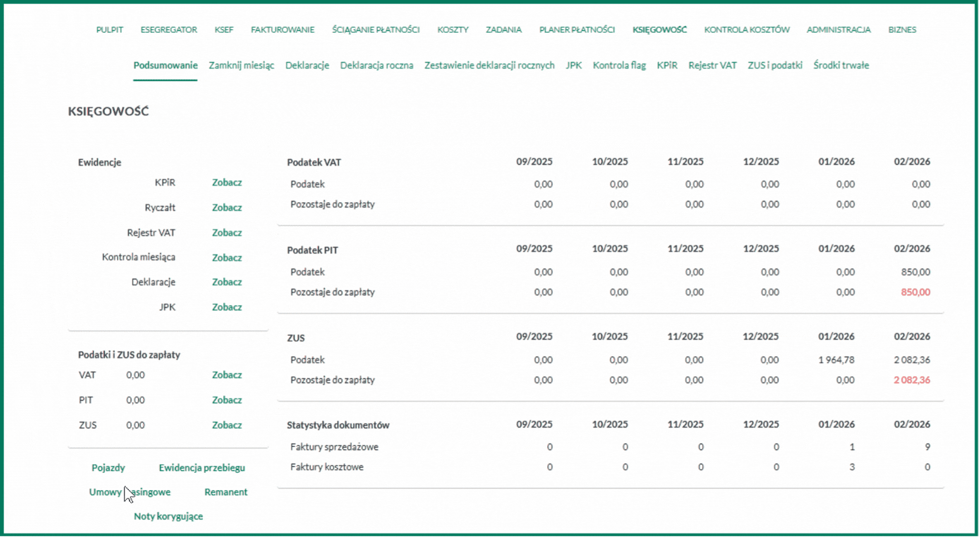
Task: Switch to the Deklaracje tab
Action: coord(307,65)
